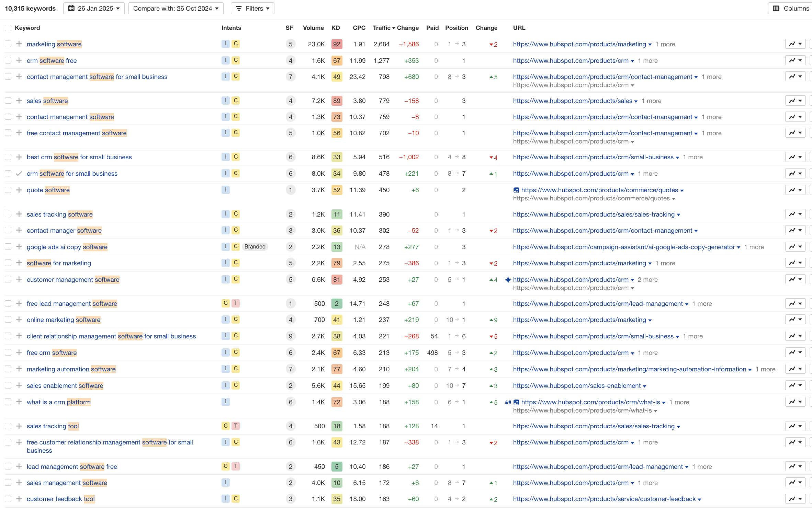
Task: Click checkmark icon beside 'crm software for small business'
Action: coord(19,173)
